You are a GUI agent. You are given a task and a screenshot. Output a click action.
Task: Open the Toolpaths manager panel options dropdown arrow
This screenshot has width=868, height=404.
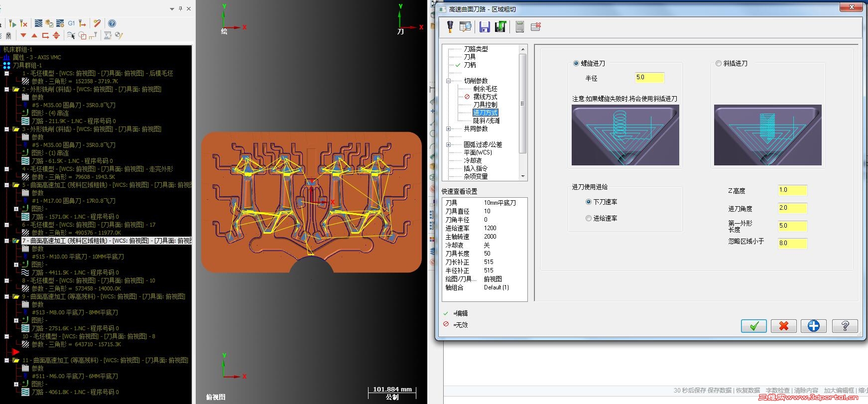(172, 8)
